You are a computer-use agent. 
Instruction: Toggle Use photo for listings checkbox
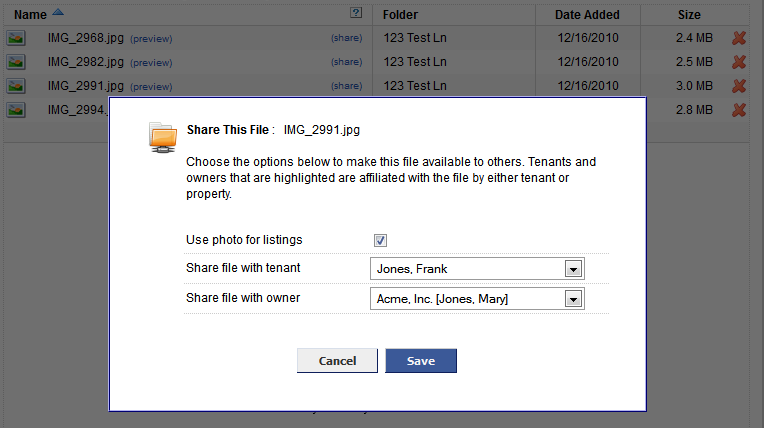pyautogui.click(x=380, y=240)
